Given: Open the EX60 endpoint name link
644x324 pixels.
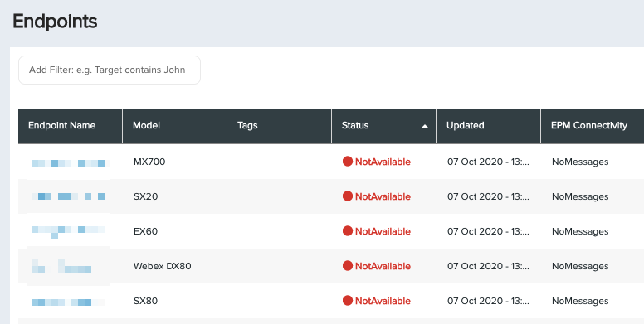Looking at the screenshot, I should coord(68,232).
